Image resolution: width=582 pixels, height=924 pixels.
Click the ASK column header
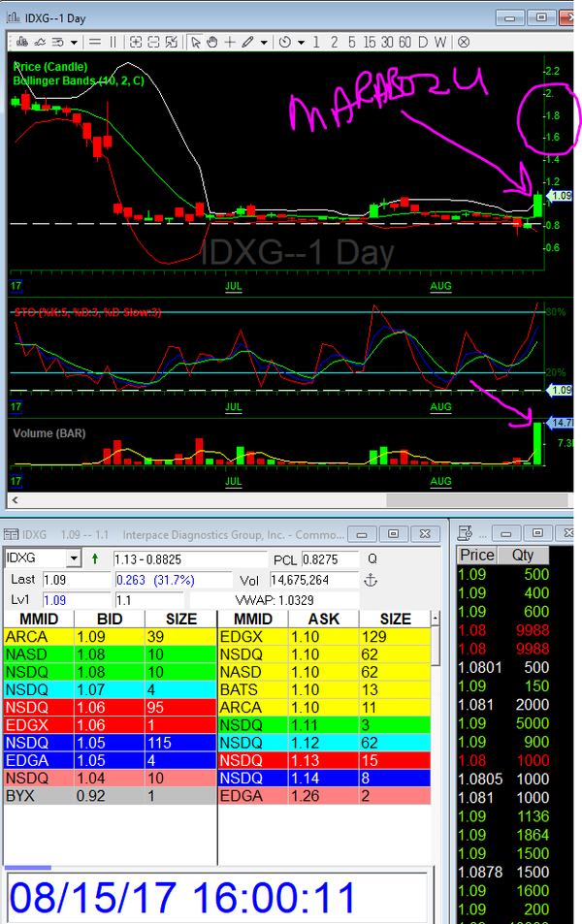[x=320, y=619]
